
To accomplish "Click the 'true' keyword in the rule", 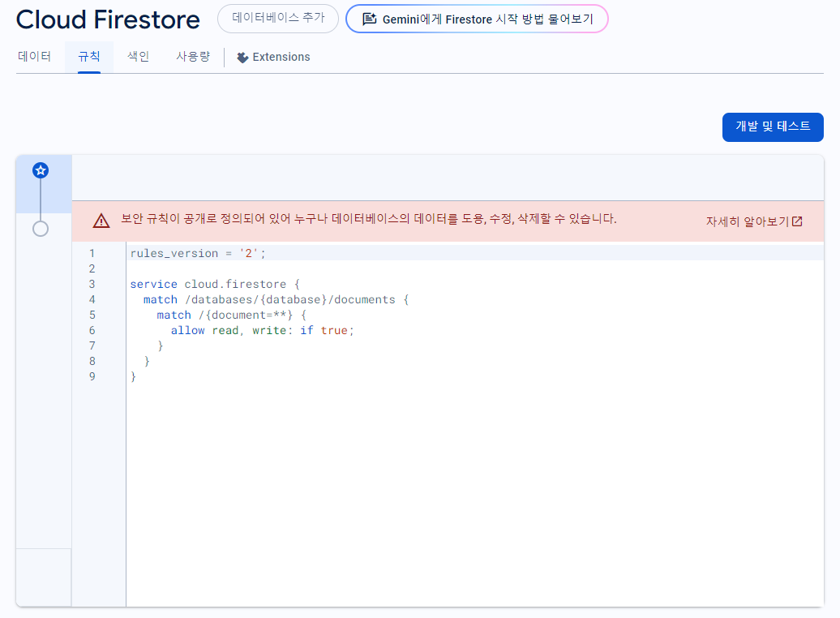I will click(x=334, y=331).
